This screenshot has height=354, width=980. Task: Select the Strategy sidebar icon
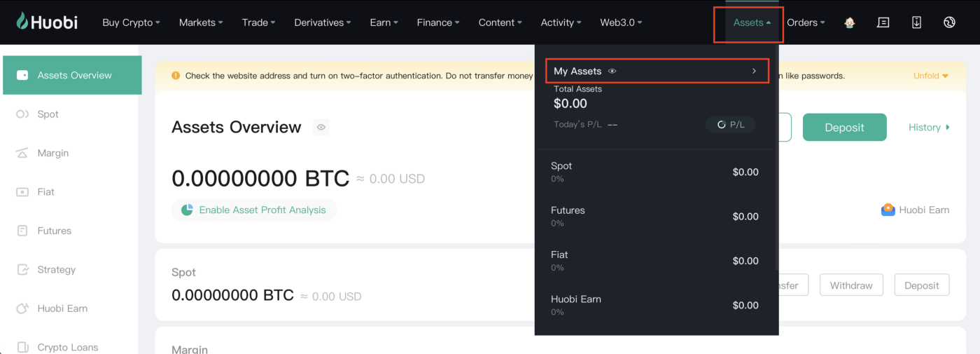22,269
